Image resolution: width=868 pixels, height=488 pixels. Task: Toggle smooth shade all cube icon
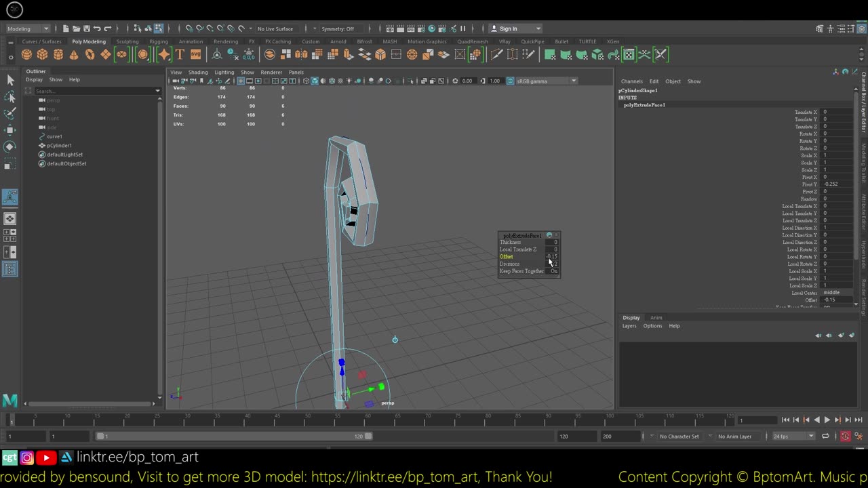(x=314, y=81)
